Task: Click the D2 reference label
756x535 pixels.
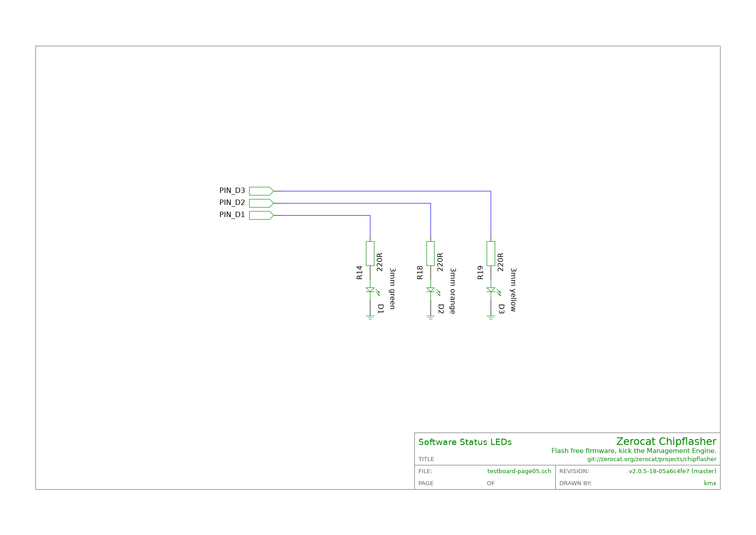Action: click(441, 309)
